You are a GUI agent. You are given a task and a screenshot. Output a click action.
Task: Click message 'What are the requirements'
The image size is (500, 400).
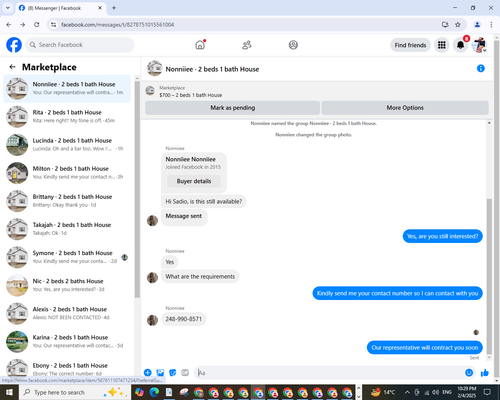coord(200,276)
